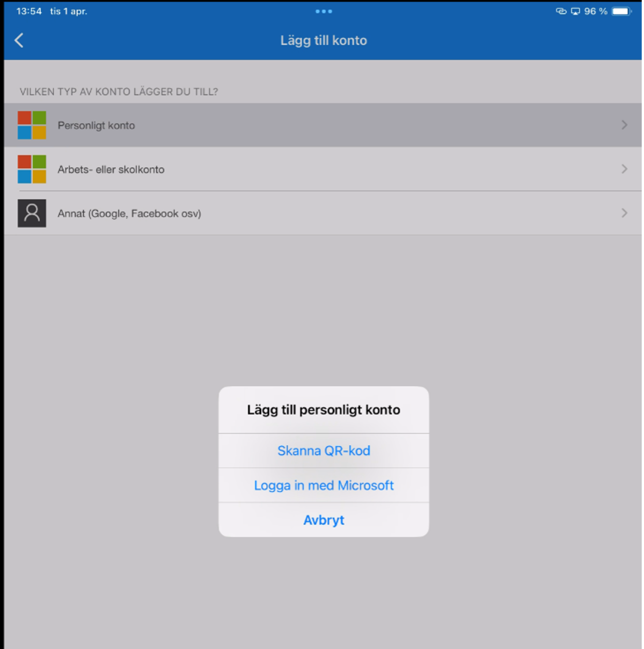Choose Logga in med Microsoft
Image resolution: width=644 pixels, height=649 pixels.
324,485
